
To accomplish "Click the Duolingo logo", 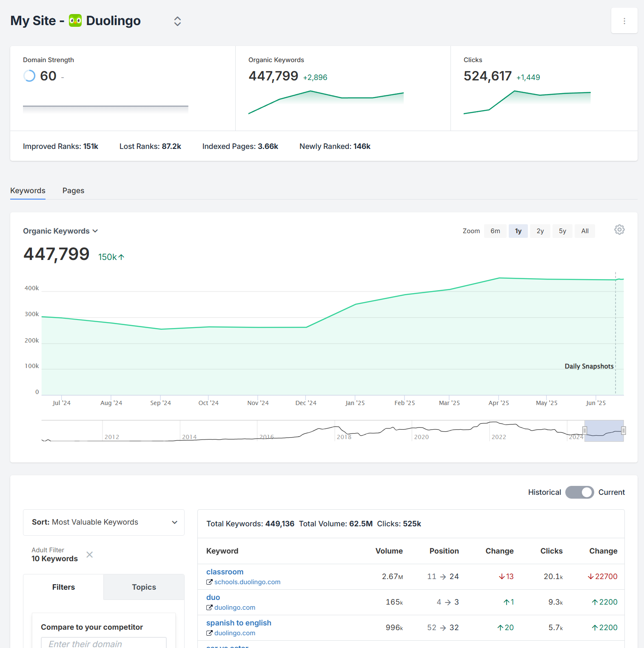I will [74, 20].
